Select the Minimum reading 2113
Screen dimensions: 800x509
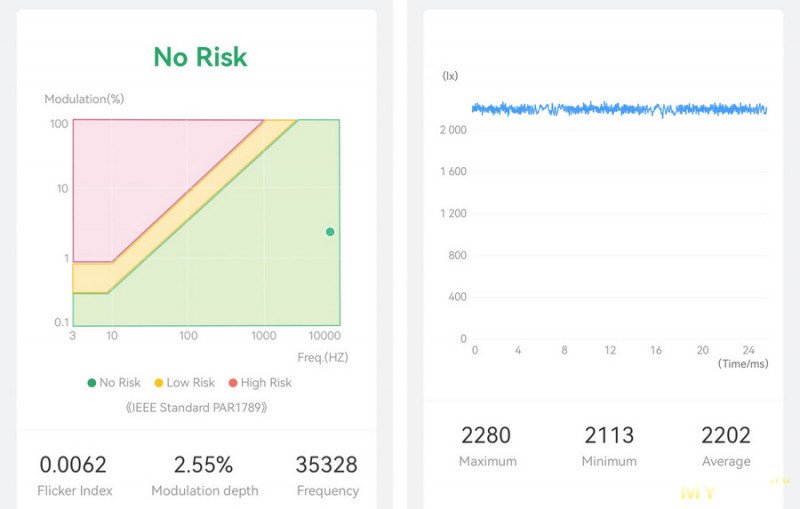609,435
